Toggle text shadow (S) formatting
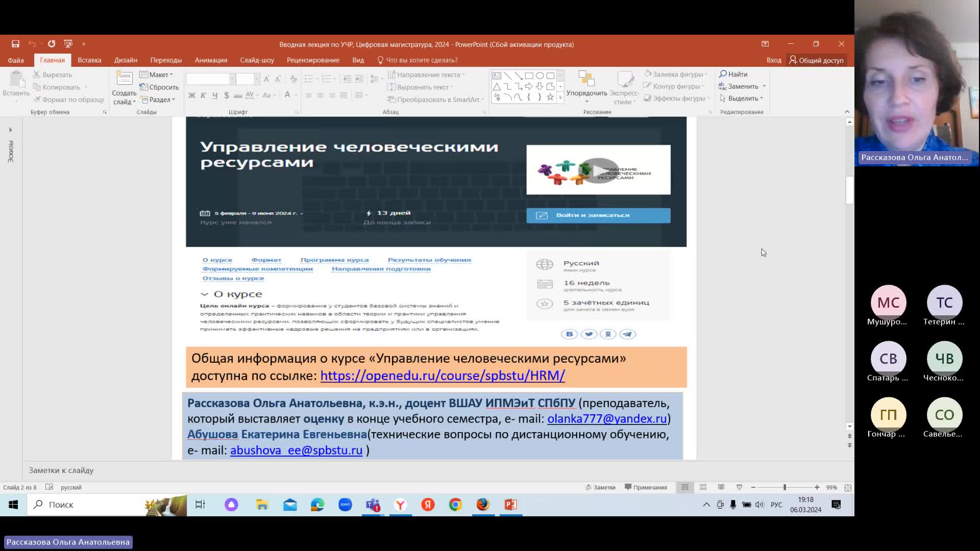Image resolution: width=980 pixels, height=551 pixels. pos(226,95)
